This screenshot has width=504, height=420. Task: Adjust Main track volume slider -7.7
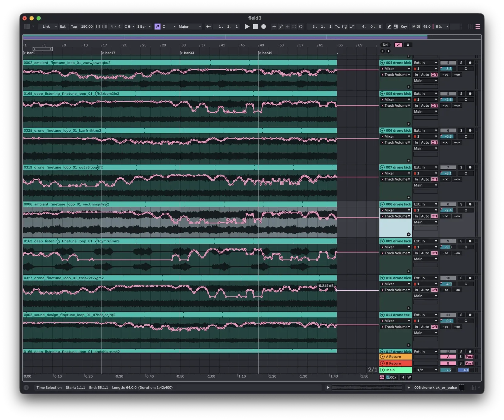(x=448, y=370)
